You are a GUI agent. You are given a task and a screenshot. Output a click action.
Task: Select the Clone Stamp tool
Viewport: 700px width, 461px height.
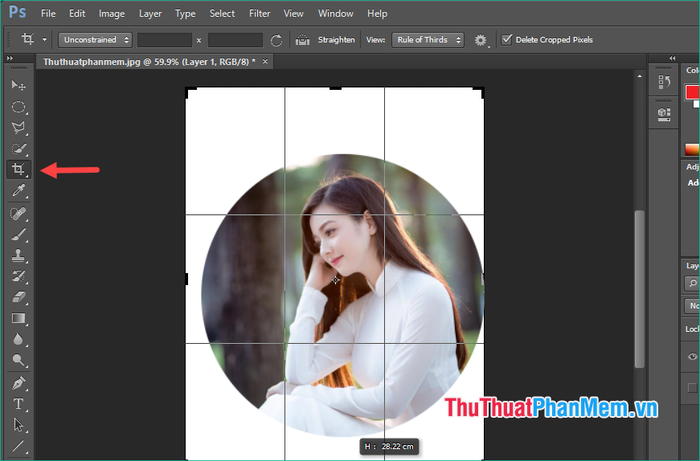(x=18, y=256)
